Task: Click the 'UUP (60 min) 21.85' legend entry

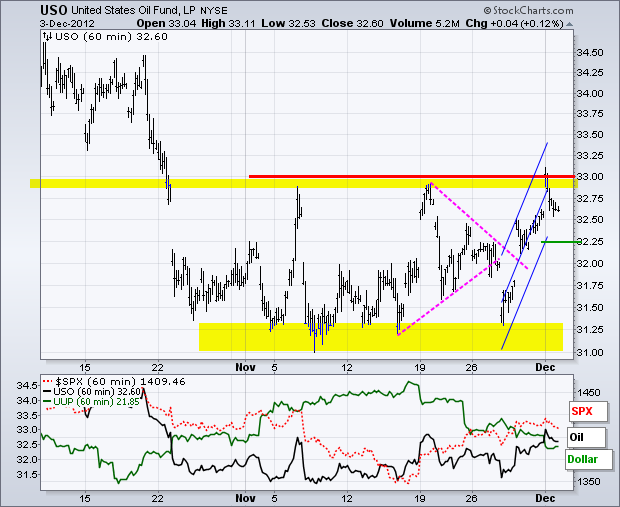Action: [x=91, y=401]
